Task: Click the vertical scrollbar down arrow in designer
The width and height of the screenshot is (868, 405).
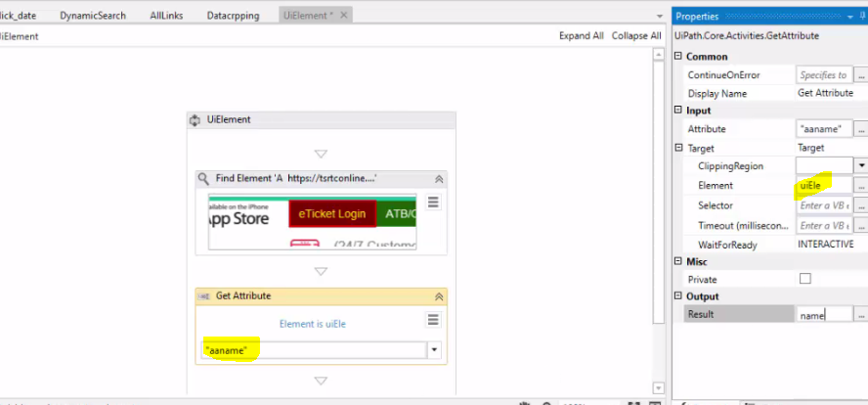Action: [x=658, y=387]
